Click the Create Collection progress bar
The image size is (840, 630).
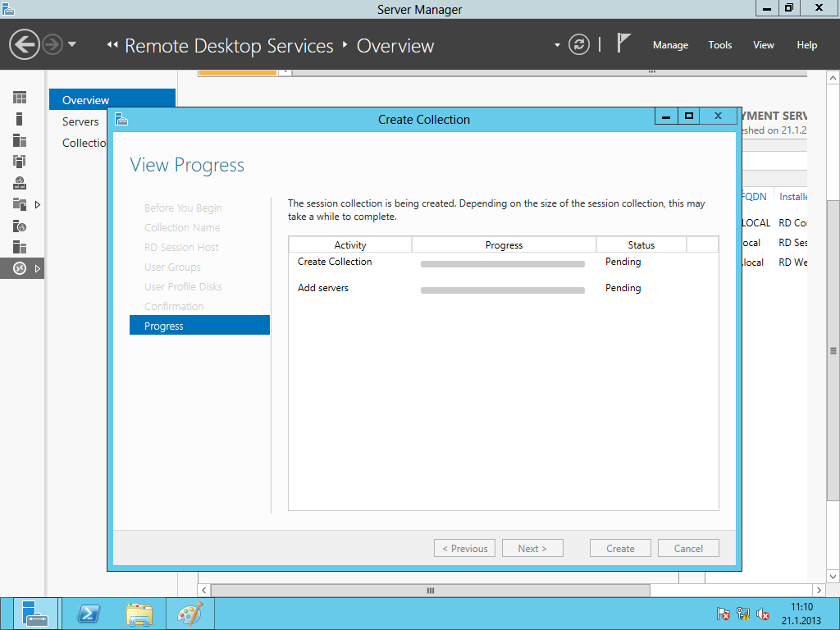(x=502, y=264)
